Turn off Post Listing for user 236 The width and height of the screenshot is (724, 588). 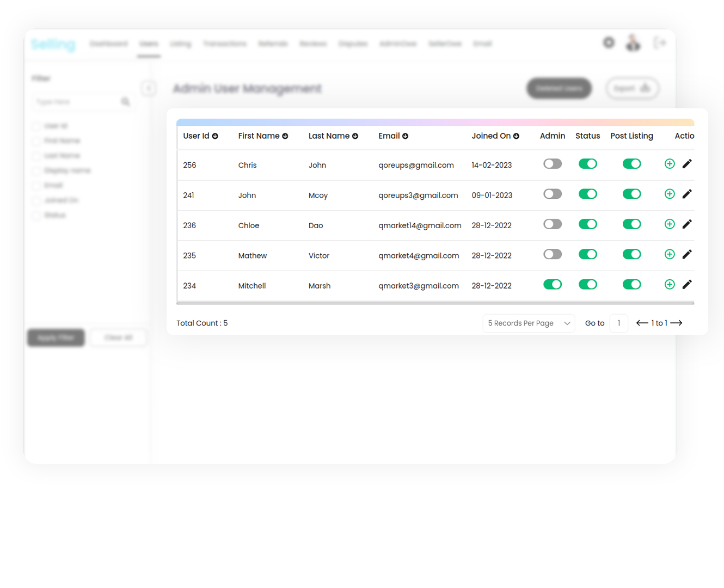tap(631, 224)
